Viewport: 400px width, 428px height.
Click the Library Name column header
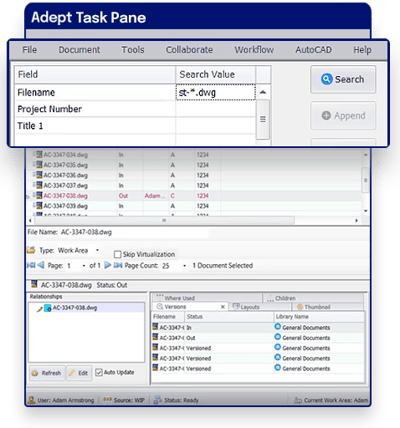pos(319,317)
